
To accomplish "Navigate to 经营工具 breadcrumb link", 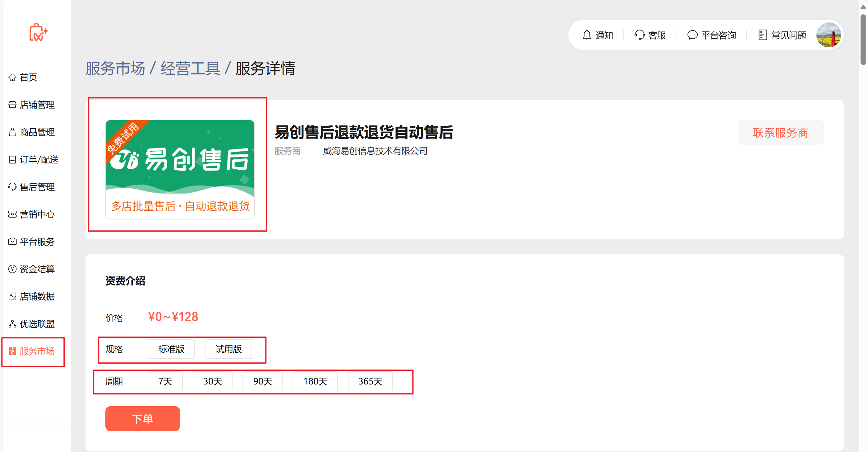I will (190, 68).
